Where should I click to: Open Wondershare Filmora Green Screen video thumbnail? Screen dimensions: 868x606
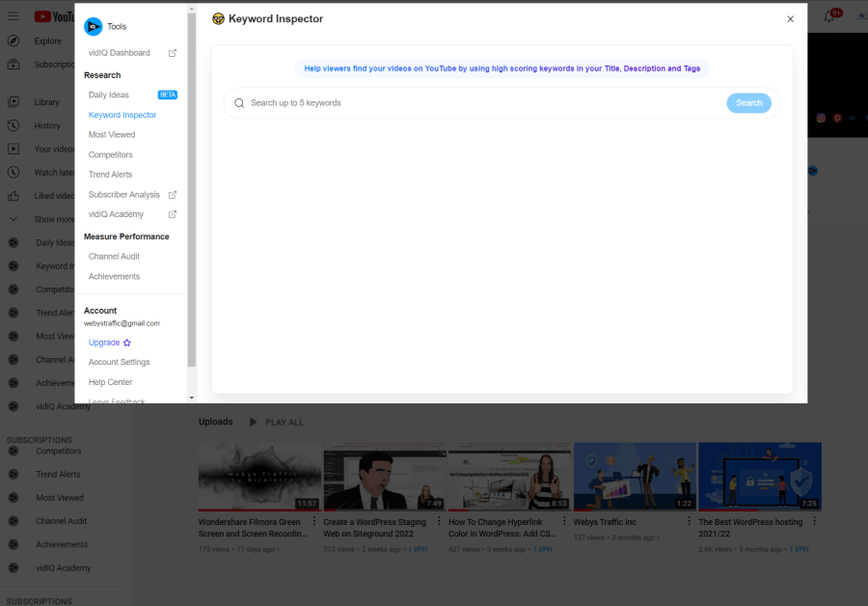click(x=259, y=477)
